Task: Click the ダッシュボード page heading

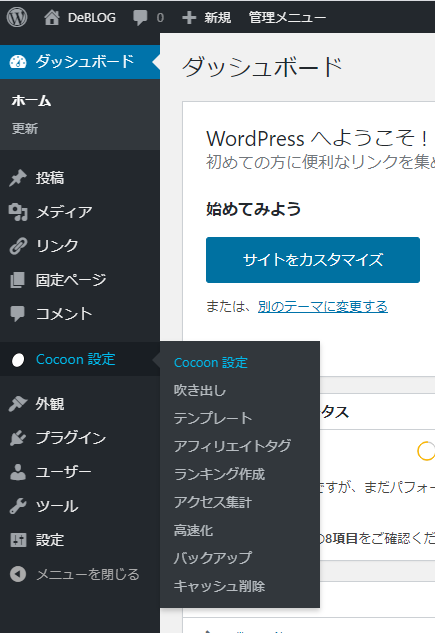Action: point(262,67)
